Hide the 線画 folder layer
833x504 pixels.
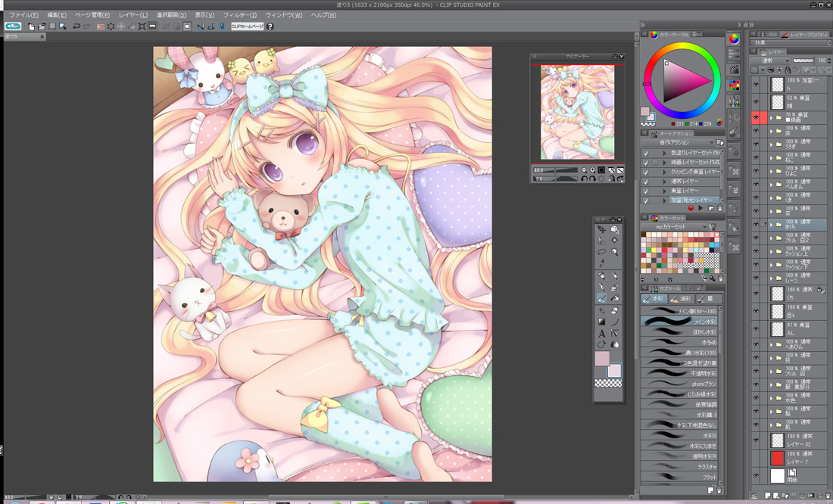[756, 117]
